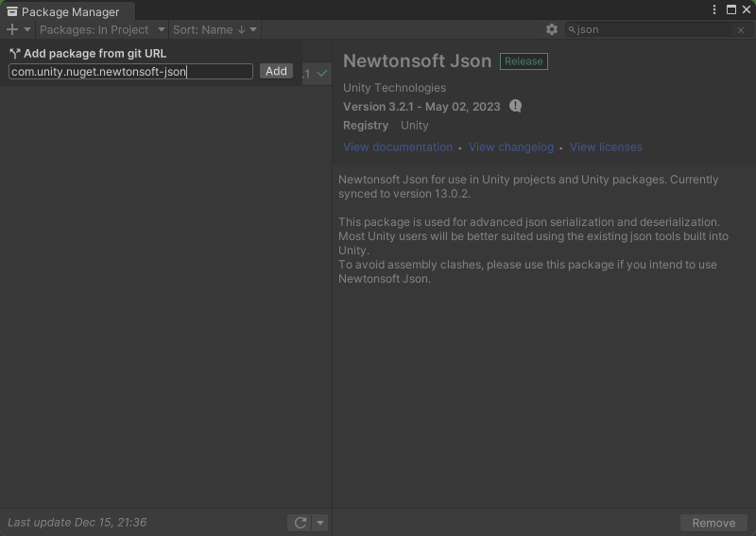Image resolution: width=756 pixels, height=536 pixels.
Task: Click the git branch icon beside the heading
Action: click(x=15, y=54)
